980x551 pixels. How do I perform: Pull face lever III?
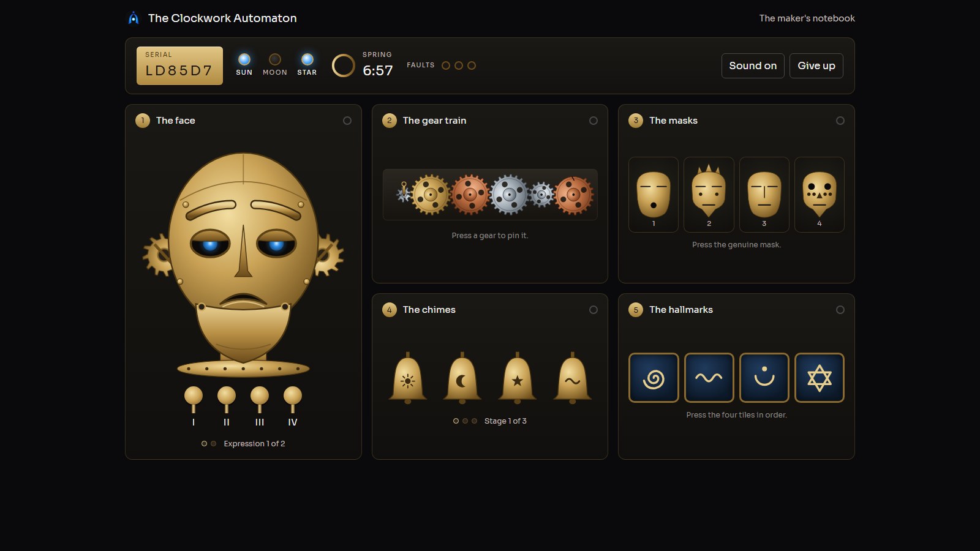click(260, 400)
